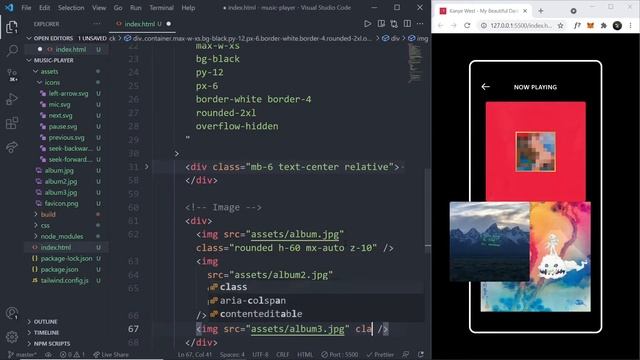The image size is (640, 360).
Task: Open Source Control view in activity bar
Action: 11,75
